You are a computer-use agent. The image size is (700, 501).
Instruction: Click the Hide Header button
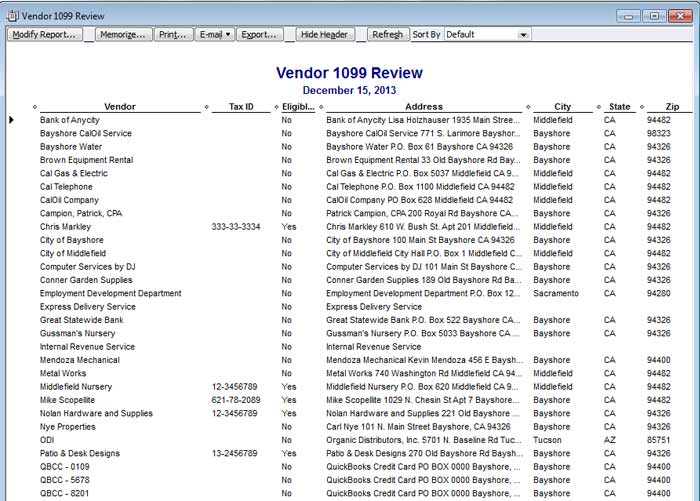tap(324, 34)
